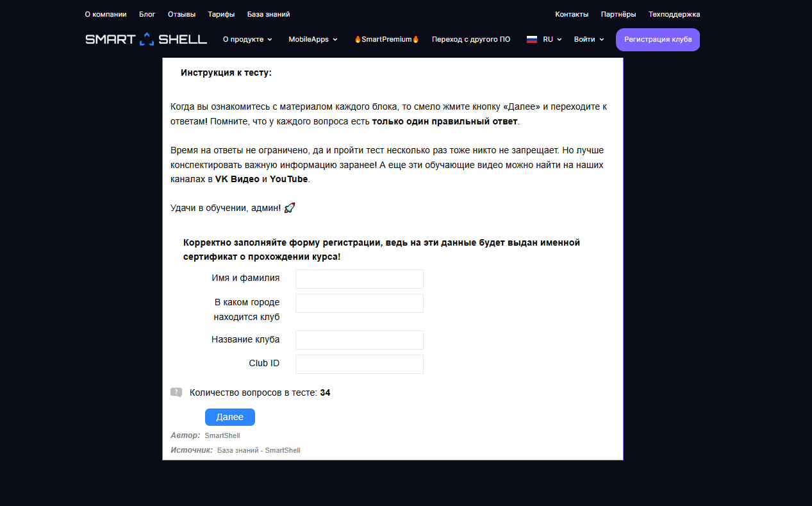Expand the О продукте dropdown

(247, 39)
